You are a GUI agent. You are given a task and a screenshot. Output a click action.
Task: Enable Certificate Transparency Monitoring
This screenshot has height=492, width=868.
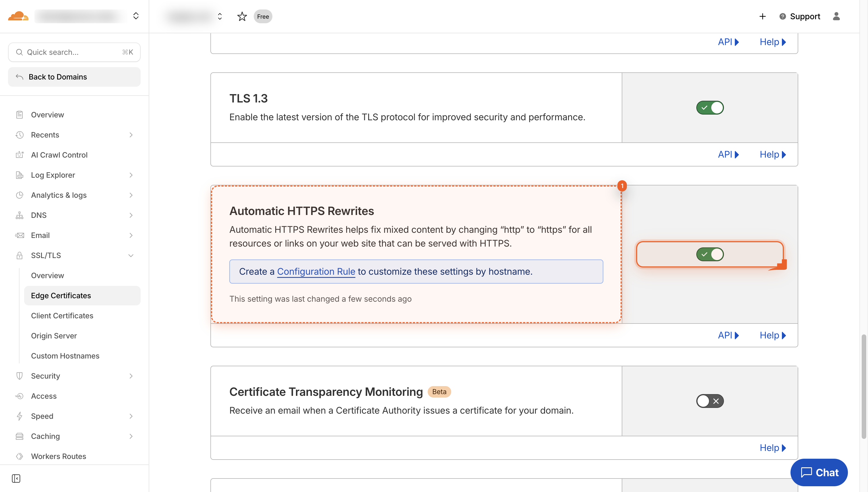pyautogui.click(x=709, y=401)
